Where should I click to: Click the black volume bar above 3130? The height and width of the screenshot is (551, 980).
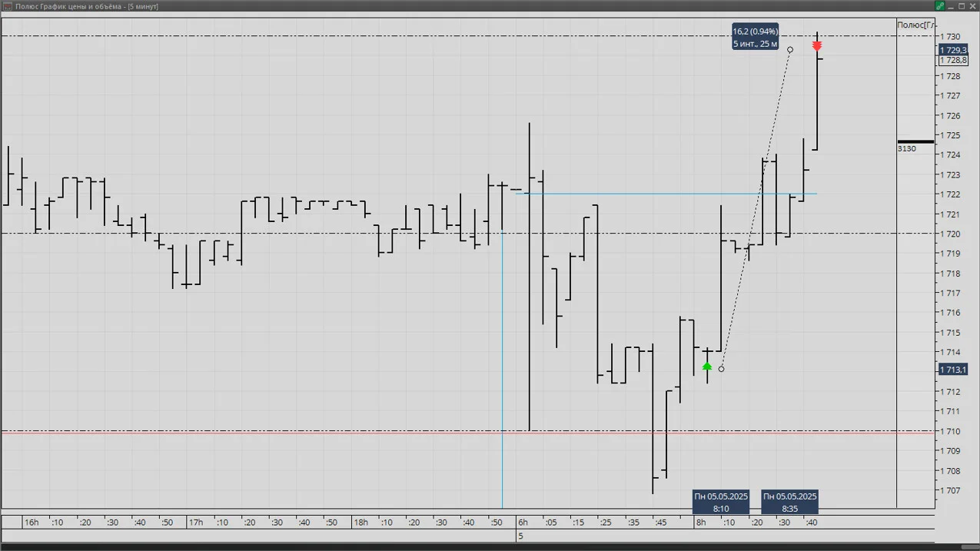point(915,141)
